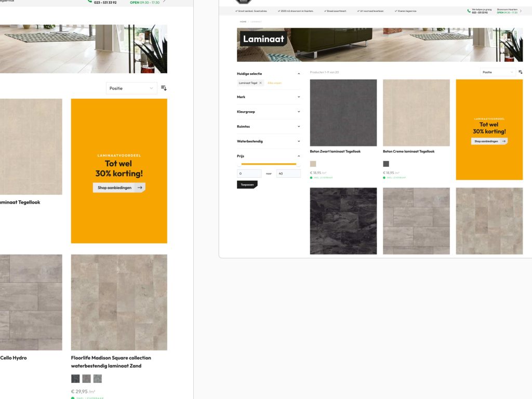Click large 'Tot wel 30% korting!' banner headline

[119, 168]
